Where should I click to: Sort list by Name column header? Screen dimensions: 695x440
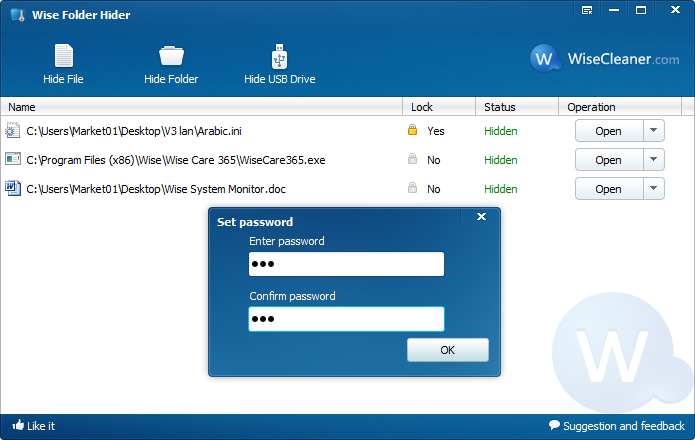tap(202, 107)
